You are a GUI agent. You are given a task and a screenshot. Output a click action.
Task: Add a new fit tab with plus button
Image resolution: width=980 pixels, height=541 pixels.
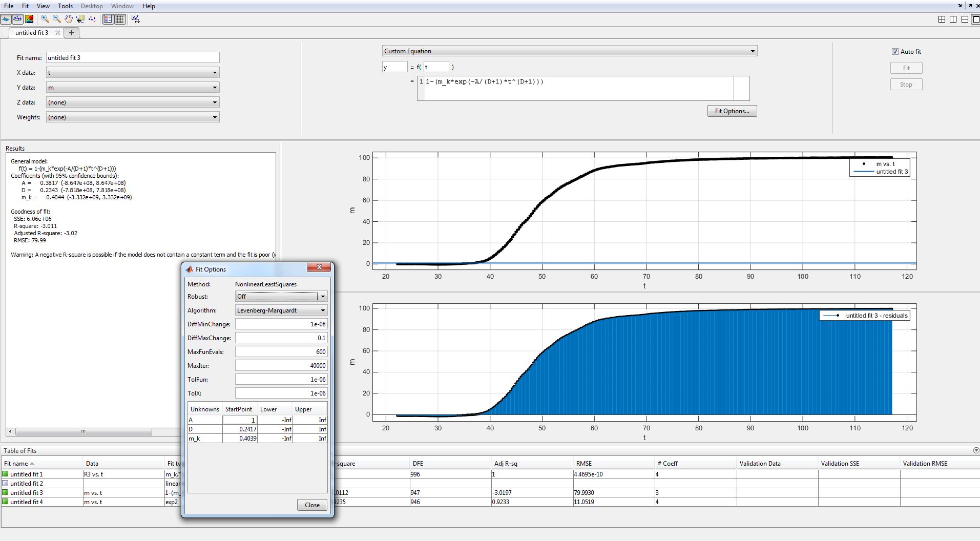pos(72,33)
